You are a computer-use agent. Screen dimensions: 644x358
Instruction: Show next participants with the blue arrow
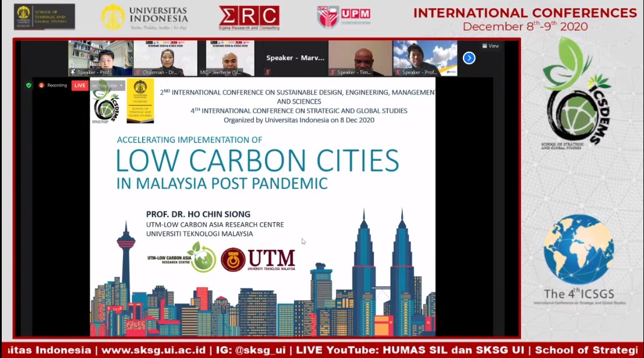point(469,58)
